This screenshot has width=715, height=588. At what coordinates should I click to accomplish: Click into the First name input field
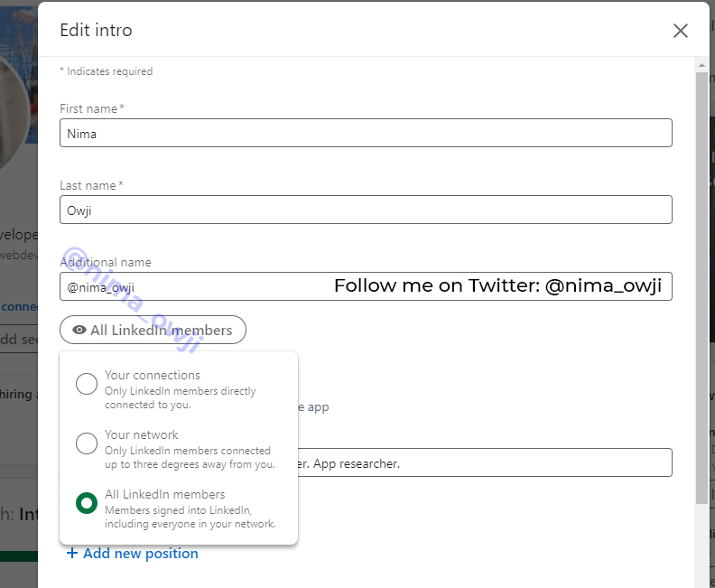point(366,133)
